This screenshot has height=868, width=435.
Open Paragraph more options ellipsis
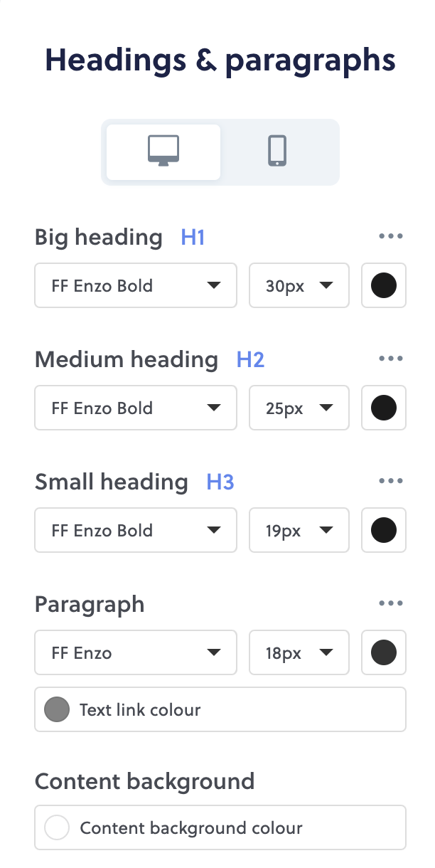391,603
